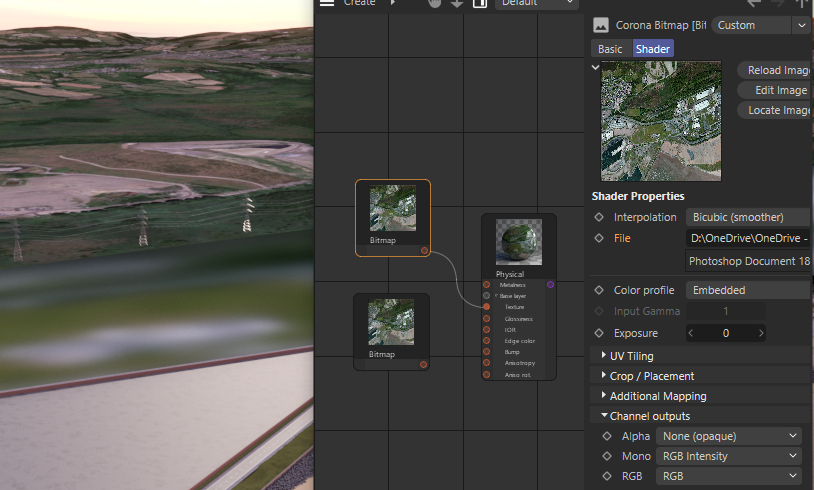Toggle keyframe diamond next to File
Viewport: 814px width, 490px height.
pyautogui.click(x=599, y=238)
